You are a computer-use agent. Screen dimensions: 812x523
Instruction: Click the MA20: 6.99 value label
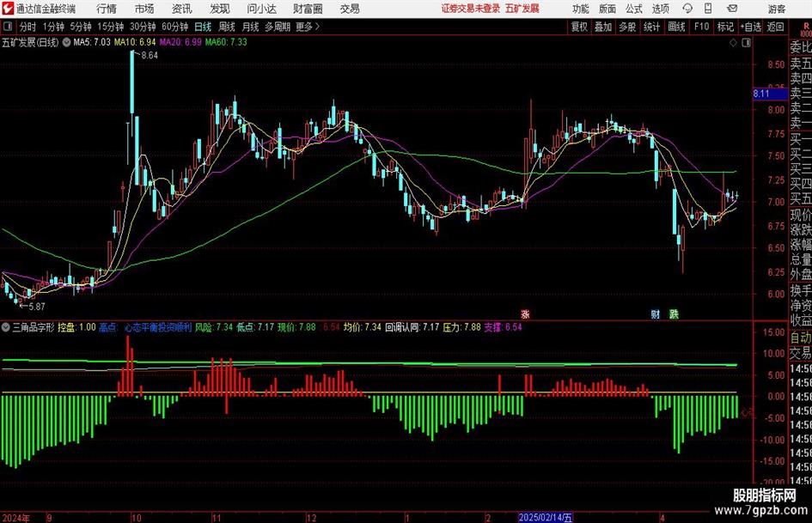coord(180,42)
